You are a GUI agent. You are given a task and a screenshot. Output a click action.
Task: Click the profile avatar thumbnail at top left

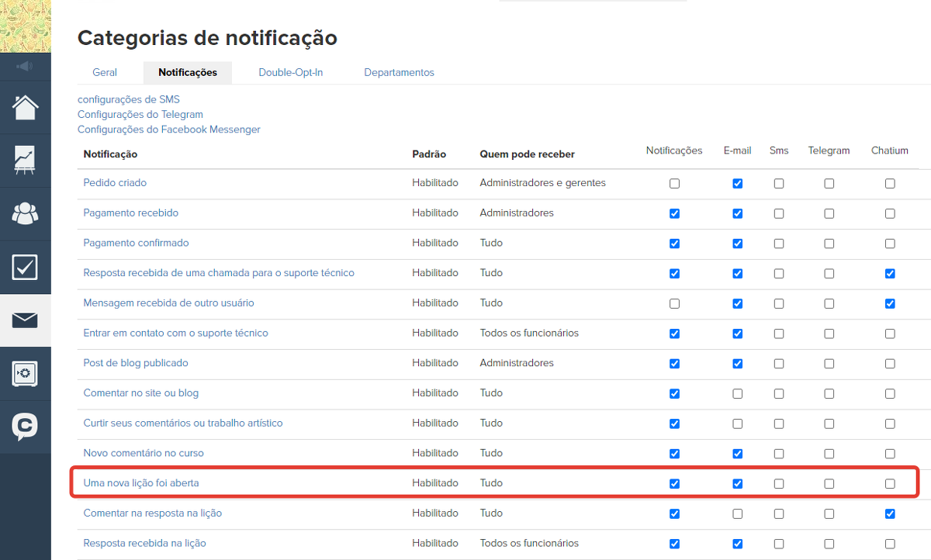pyautogui.click(x=26, y=26)
